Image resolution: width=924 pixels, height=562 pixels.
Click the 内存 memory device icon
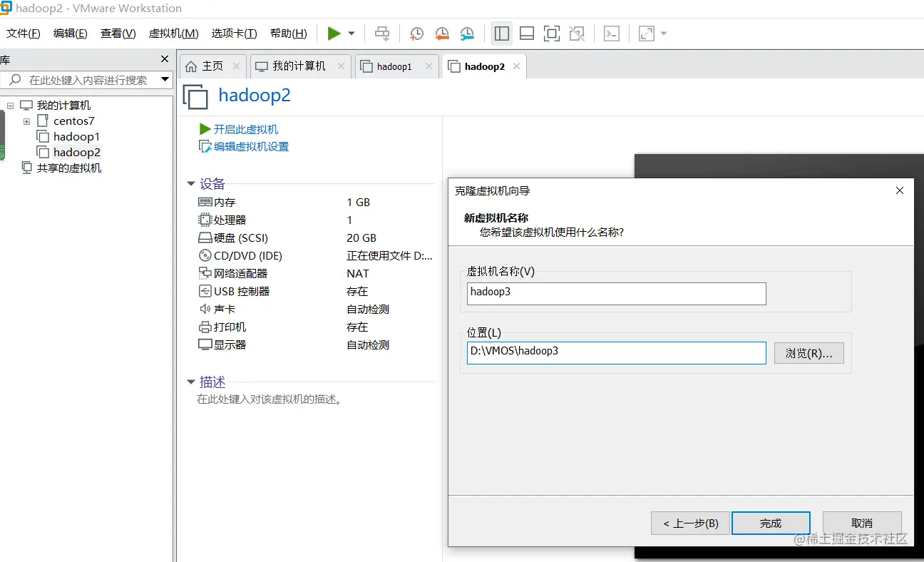click(x=205, y=203)
